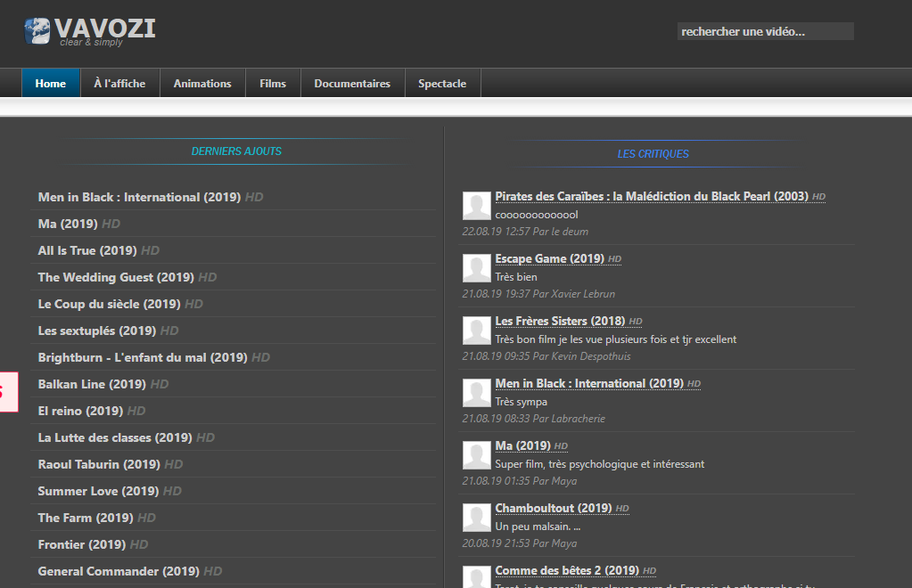Open the Pirates des Caraïbes reviewer avatar
The height and width of the screenshot is (588, 912).
point(476,206)
